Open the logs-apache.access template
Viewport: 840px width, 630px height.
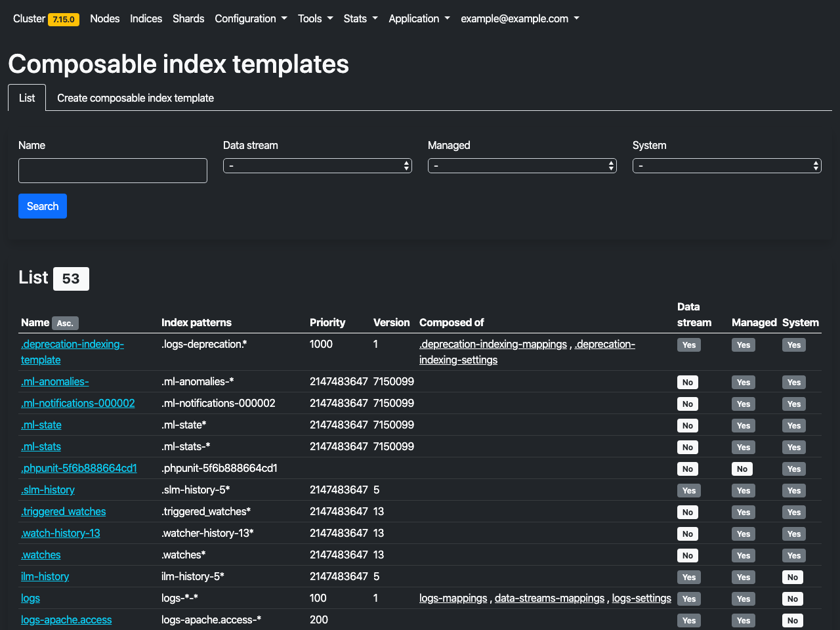[66, 619]
